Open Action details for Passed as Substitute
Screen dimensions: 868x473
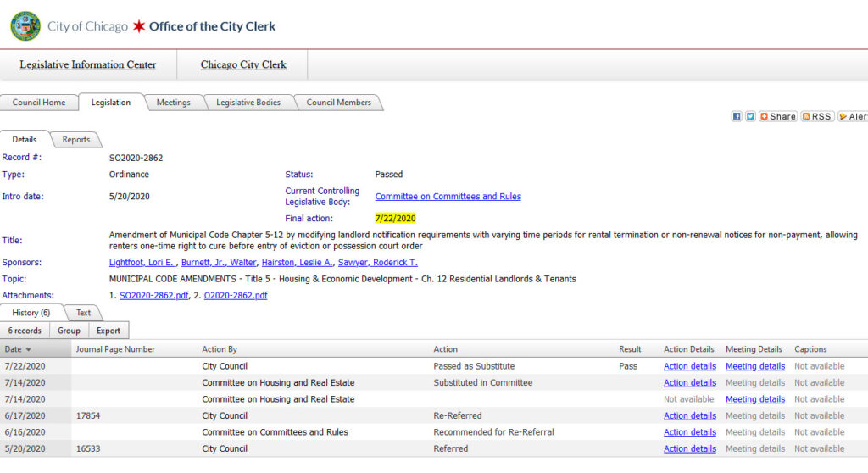click(690, 367)
